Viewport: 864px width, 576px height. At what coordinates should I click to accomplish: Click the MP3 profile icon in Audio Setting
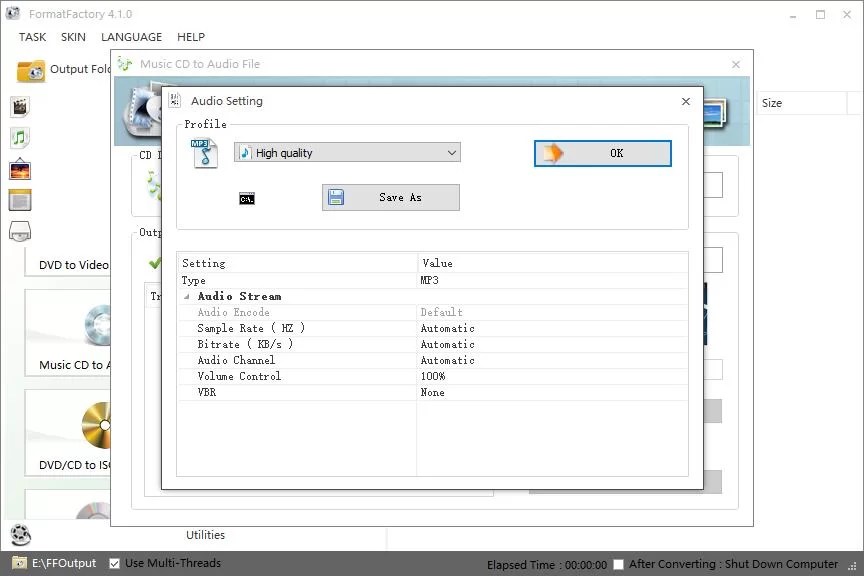205,152
